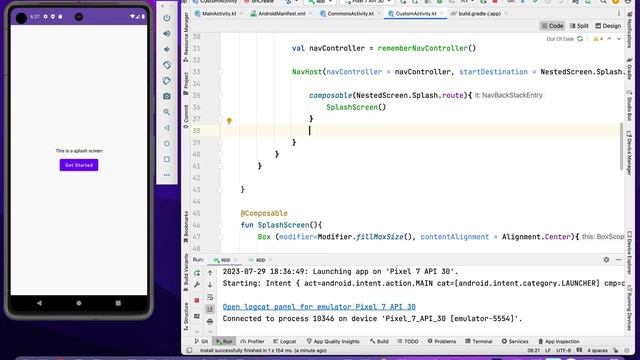Click the editor vertical scrollbar thumb
Screen dimensions: 640x360
[621, 146]
